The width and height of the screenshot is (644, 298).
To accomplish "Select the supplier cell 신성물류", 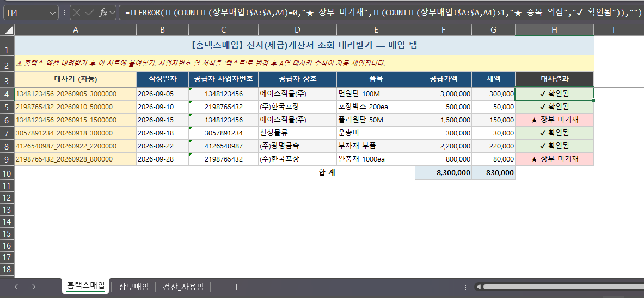I will 297,133.
